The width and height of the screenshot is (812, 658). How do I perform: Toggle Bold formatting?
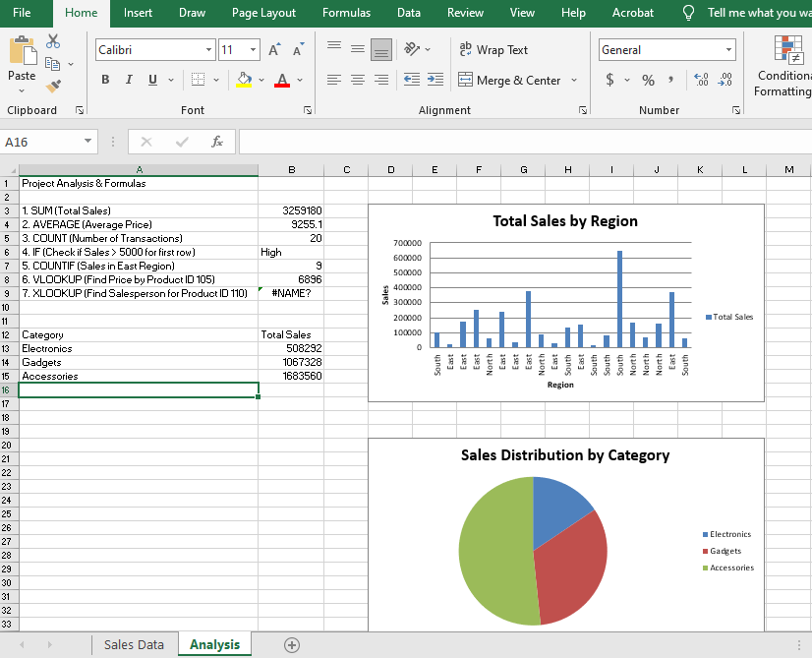pos(105,80)
